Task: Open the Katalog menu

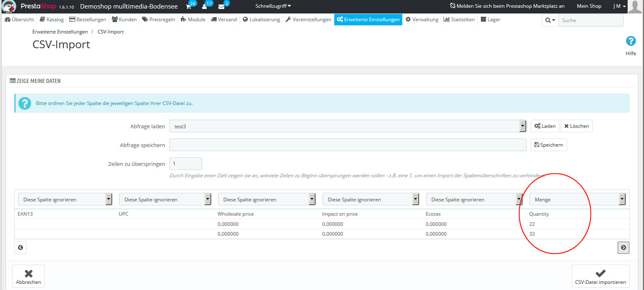Action: point(52,19)
